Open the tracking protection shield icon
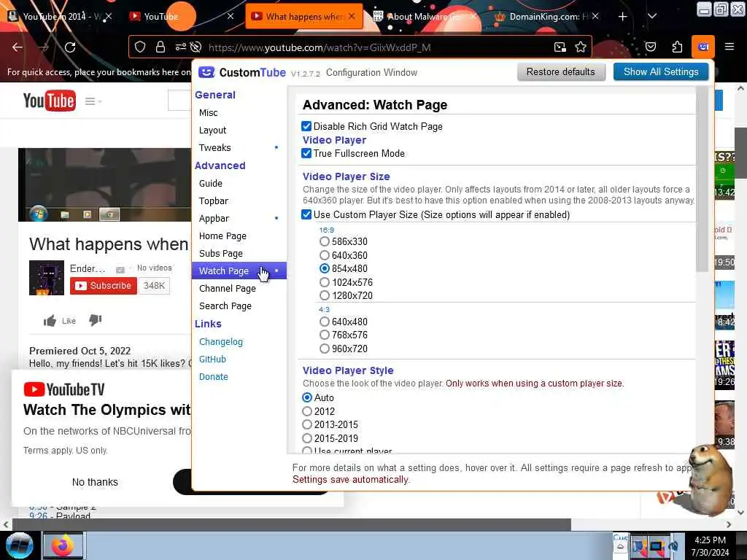The height and width of the screenshot is (560, 747). pos(139,47)
